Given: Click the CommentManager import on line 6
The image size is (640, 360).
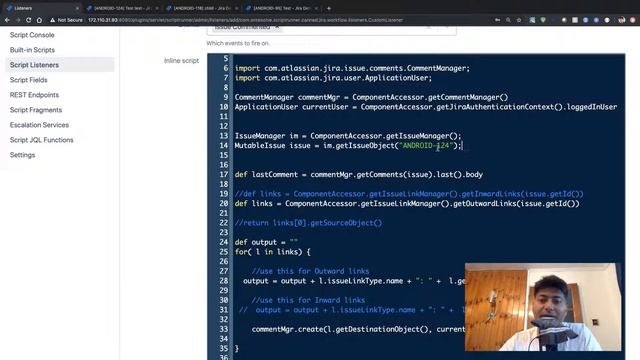Looking at the screenshot, I should [x=352, y=68].
